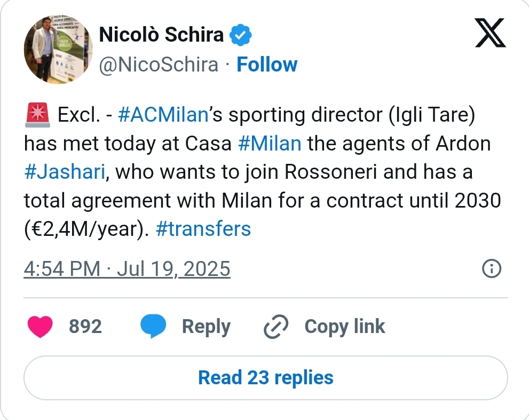Click the red siren emoji
Viewport: 529px width, 420px height.
click(37, 116)
